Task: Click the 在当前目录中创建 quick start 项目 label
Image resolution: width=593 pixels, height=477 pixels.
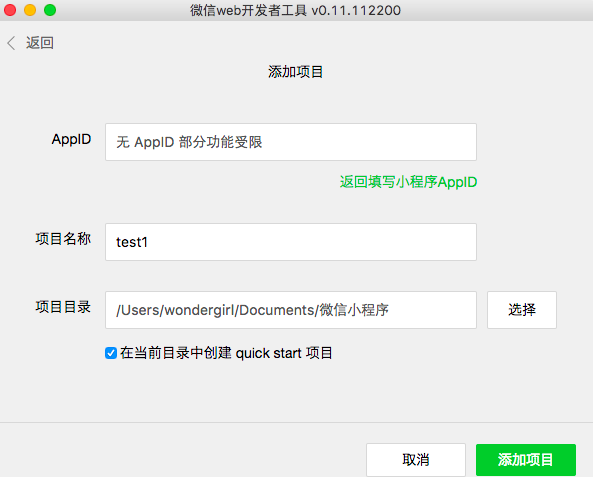Action: pyautogui.click(x=226, y=353)
